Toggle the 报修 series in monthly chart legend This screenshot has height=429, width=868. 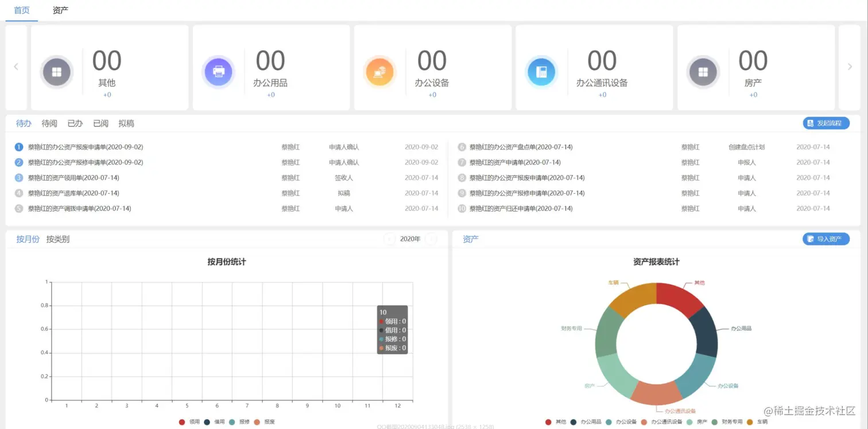(x=239, y=422)
